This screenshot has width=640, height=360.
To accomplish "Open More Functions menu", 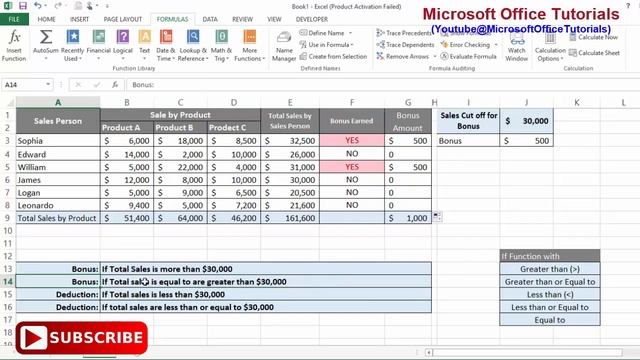I will coord(249,45).
